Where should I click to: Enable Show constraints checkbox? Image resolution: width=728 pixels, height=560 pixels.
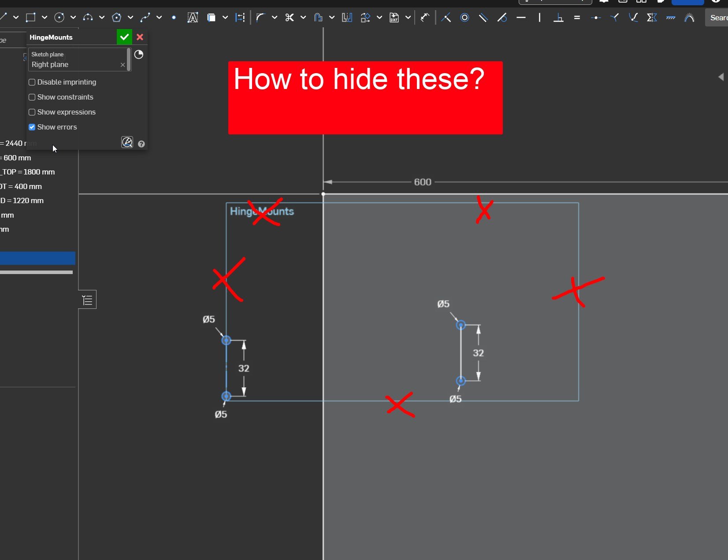[32, 97]
